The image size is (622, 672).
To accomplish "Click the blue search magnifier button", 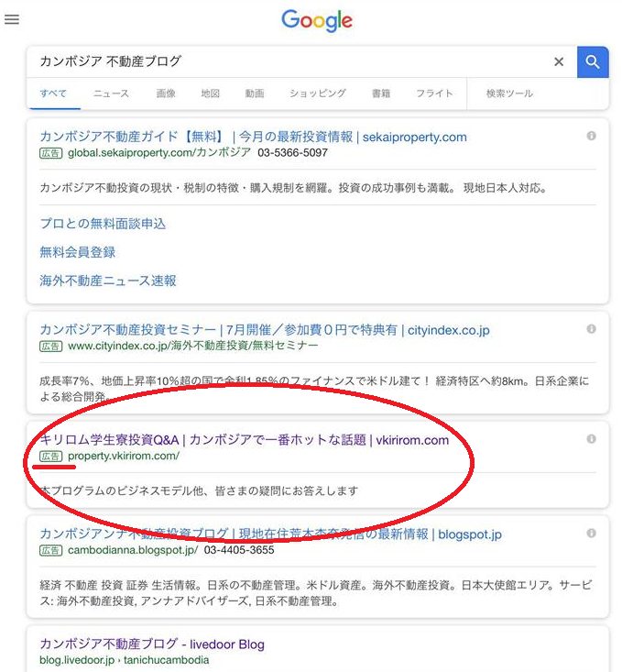I will [x=593, y=62].
